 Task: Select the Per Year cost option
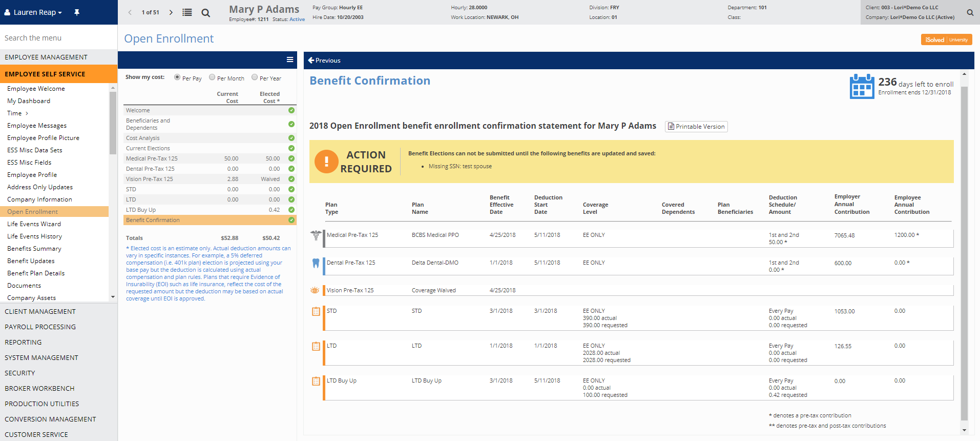click(x=255, y=77)
